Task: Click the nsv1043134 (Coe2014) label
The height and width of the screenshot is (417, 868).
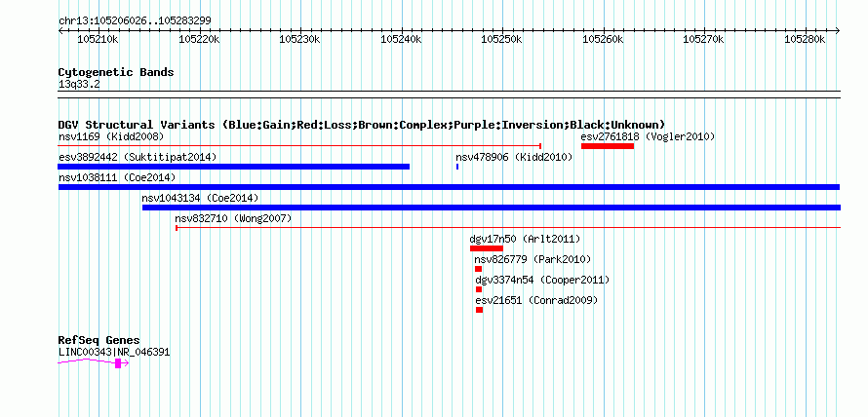Action: point(200,198)
